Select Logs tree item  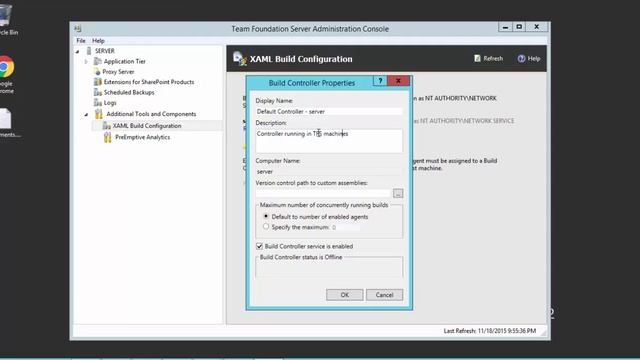(x=110, y=103)
